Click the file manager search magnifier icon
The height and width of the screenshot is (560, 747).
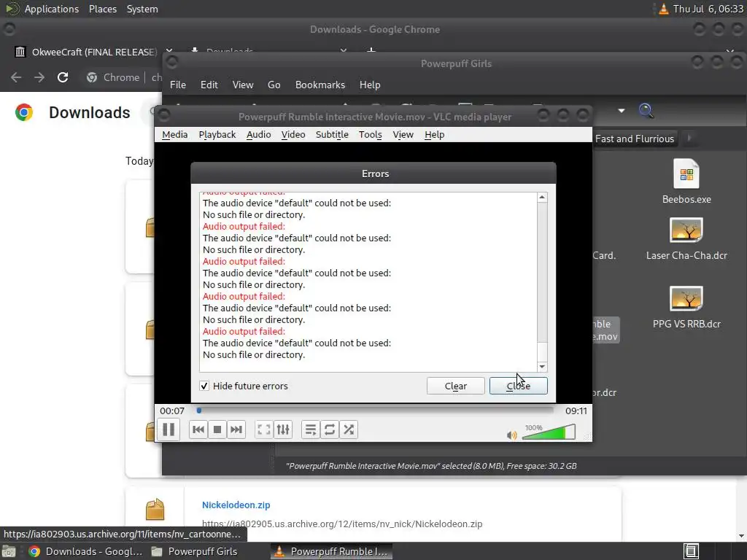point(646,111)
